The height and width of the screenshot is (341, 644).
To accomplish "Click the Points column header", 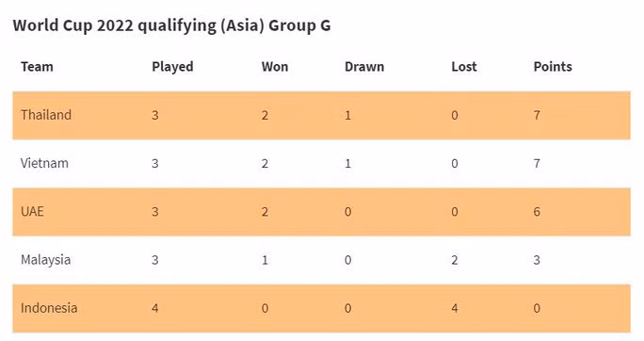I will [x=553, y=67].
